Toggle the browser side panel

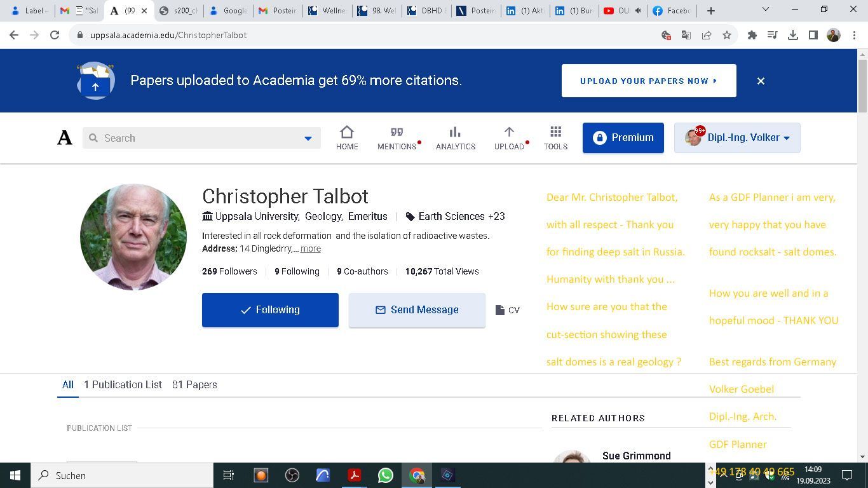click(x=813, y=36)
